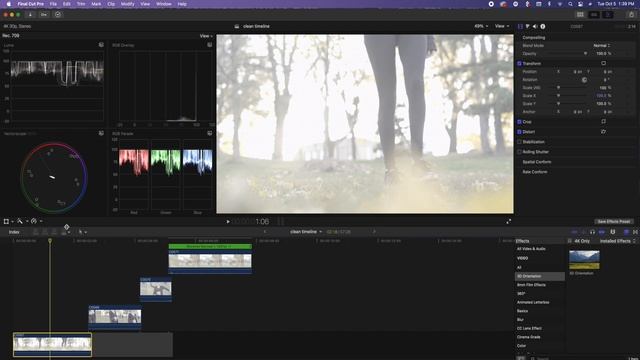640x360 pixels.
Task: Toggle headphones audio skimming icon
Action: coord(592,232)
